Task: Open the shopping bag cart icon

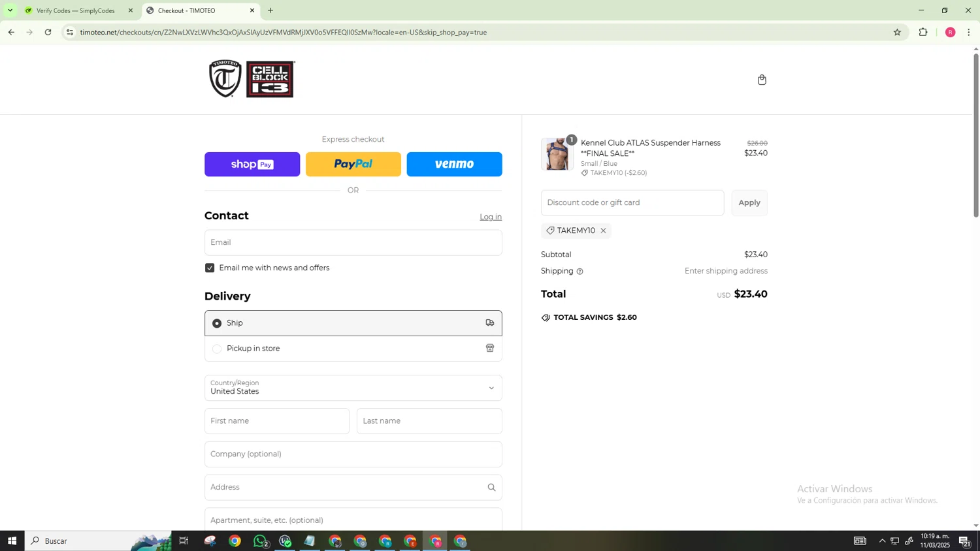Action: 762,80
